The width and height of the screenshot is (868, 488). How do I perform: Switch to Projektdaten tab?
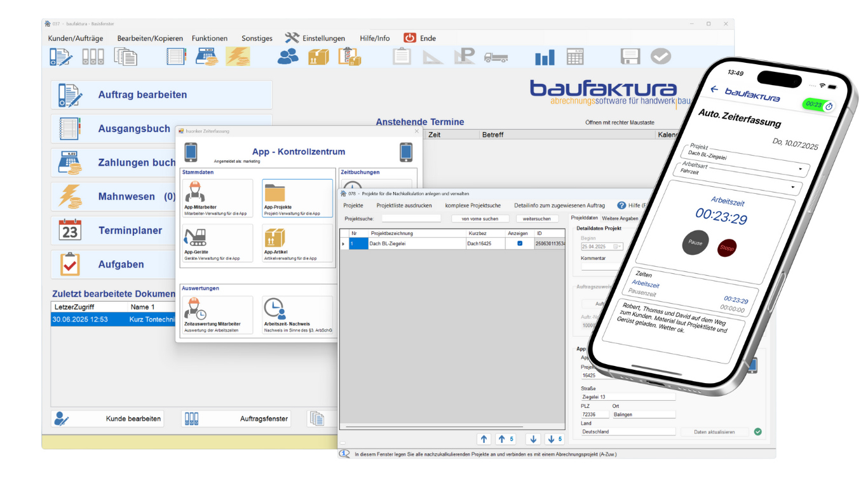pos(585,218)
